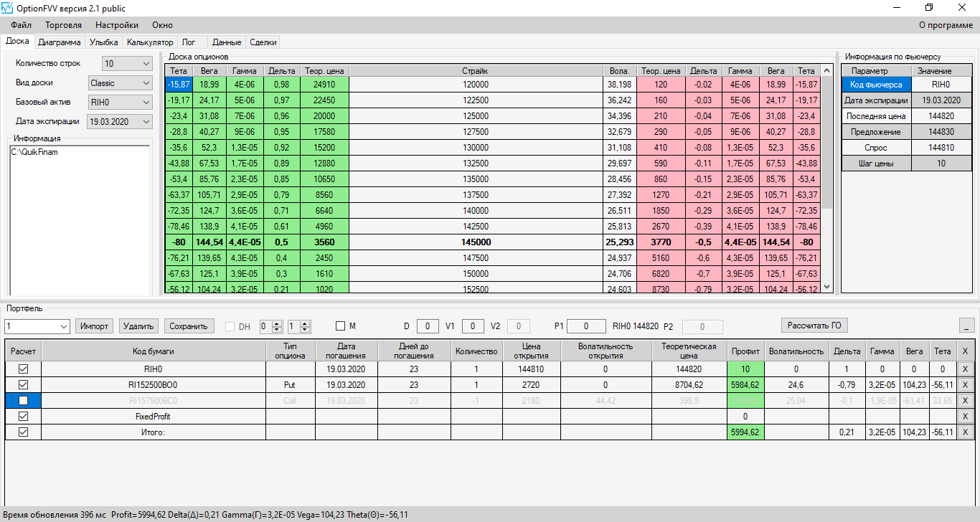Toggle the FixedProfit row checkbox
Image resolution: width=980 pixels, height=522 pixels.
pos(24,417)
